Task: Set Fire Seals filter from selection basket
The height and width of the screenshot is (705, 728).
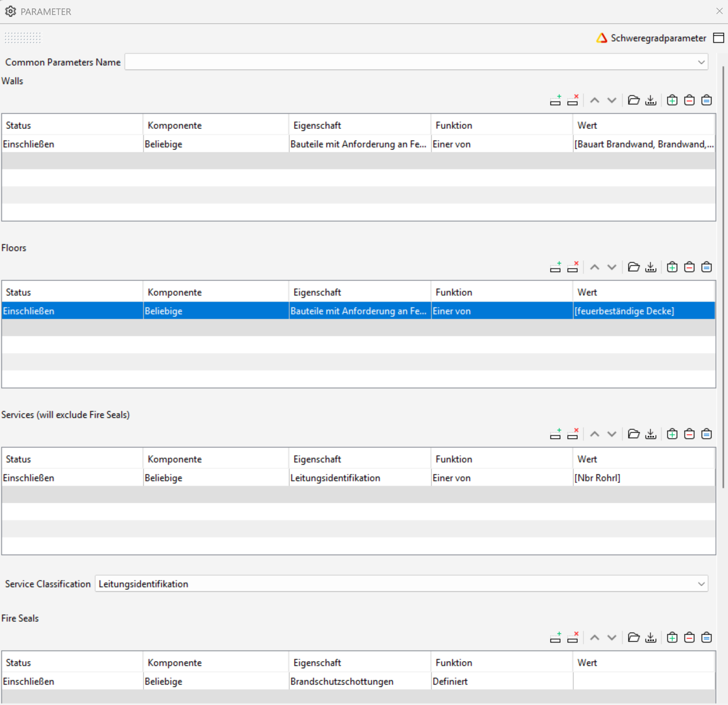Action: pos(706,638)
